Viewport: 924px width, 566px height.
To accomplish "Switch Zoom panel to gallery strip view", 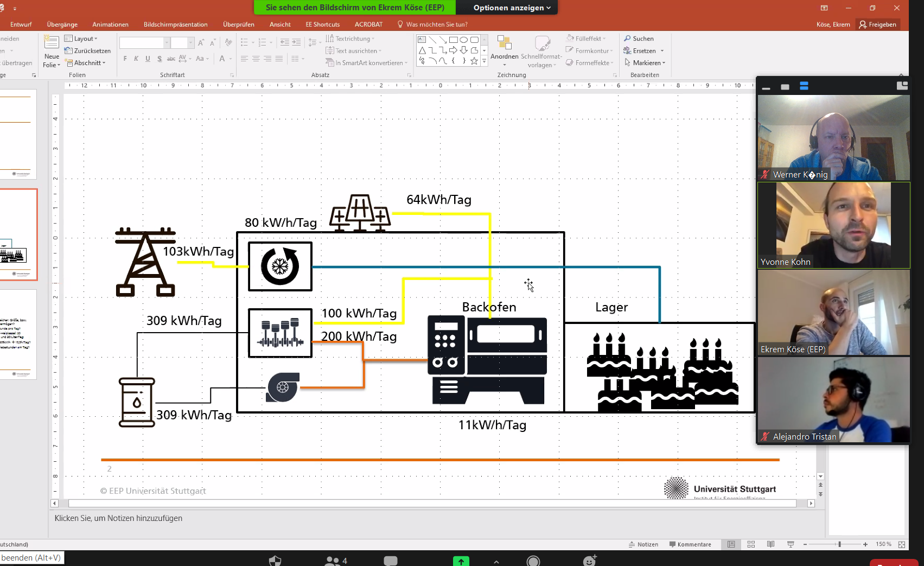I will pyautogui.click(x=804, y=86).
